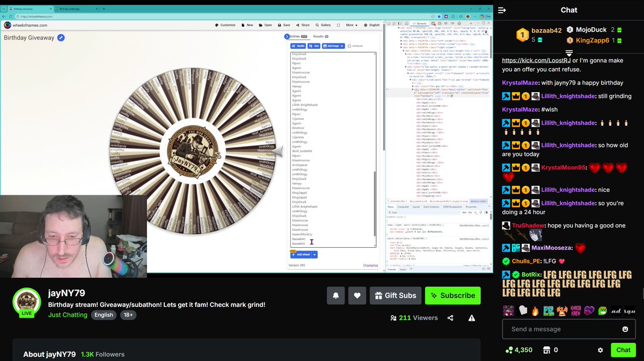Toggle the device toolbar icon in DevTools
Screen dimensions: 644x361
point(393,23)
